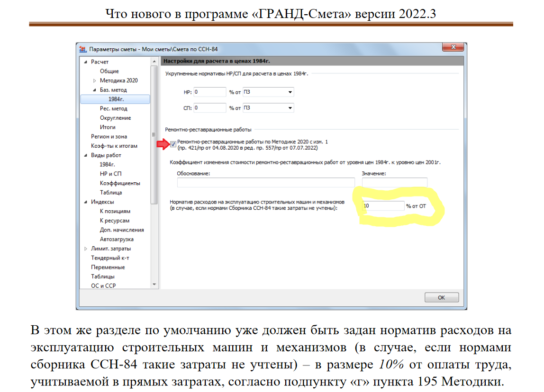This screenshot has width=544, height=392.
Task: Select Расчет root tree item
Action: coord(100,62)
